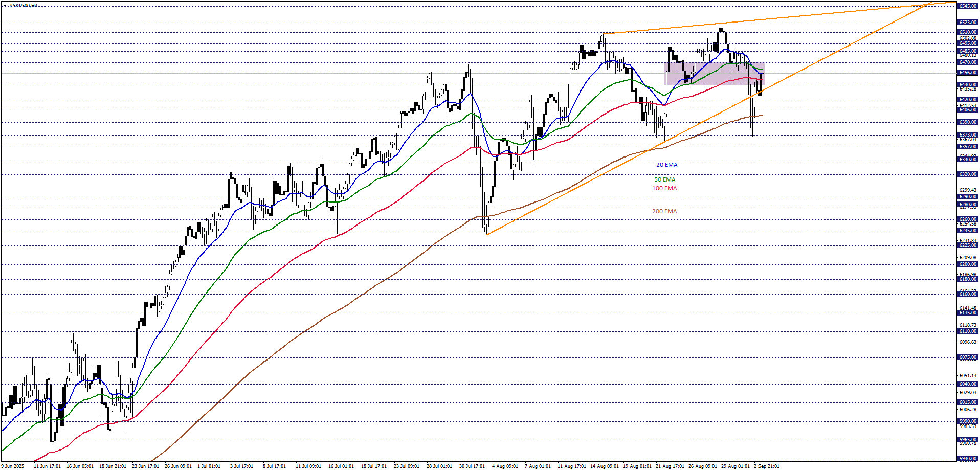Screen dimensions: 980x472
Task: Select the 100 EMA text label
Action: tap(664, 188)
